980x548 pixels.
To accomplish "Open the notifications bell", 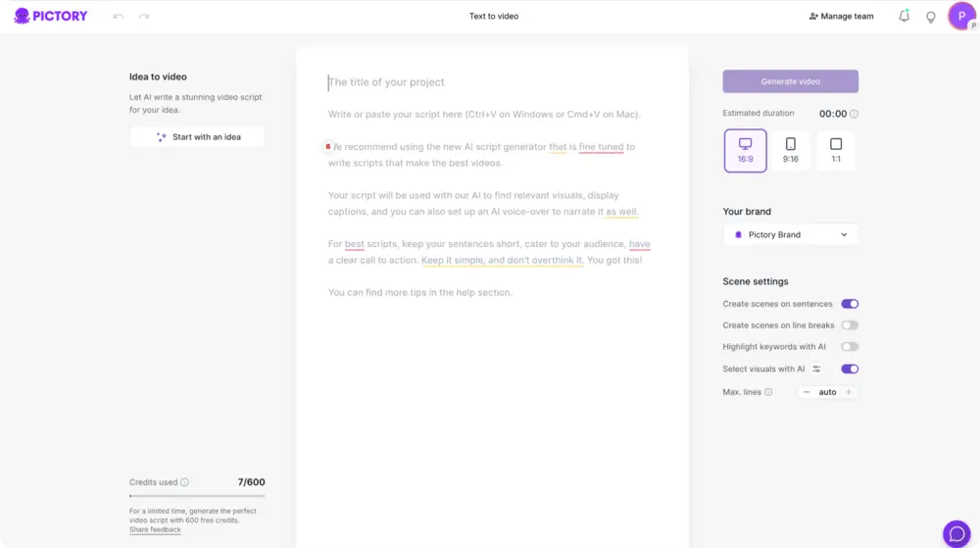I will pos(904,16).
